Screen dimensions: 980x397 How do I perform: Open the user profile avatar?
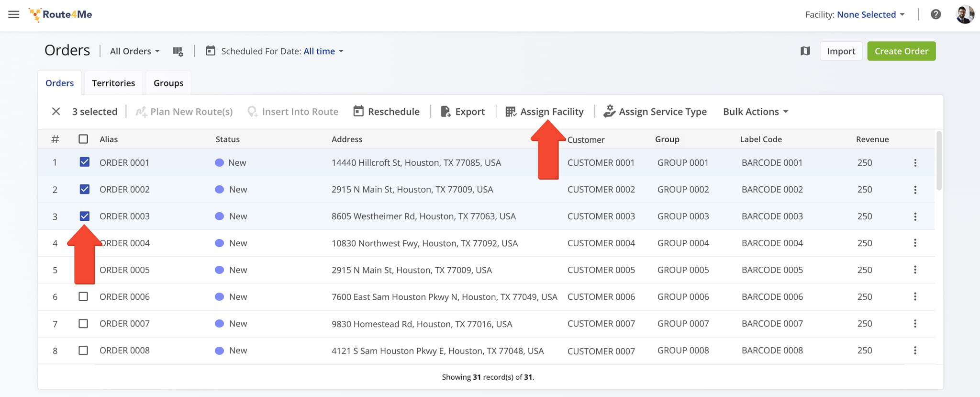(965, 14)
